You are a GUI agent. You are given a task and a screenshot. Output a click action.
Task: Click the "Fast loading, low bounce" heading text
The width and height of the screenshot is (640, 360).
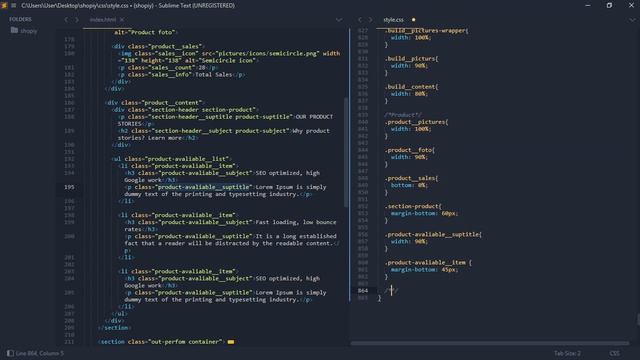(x=296, y=222)
